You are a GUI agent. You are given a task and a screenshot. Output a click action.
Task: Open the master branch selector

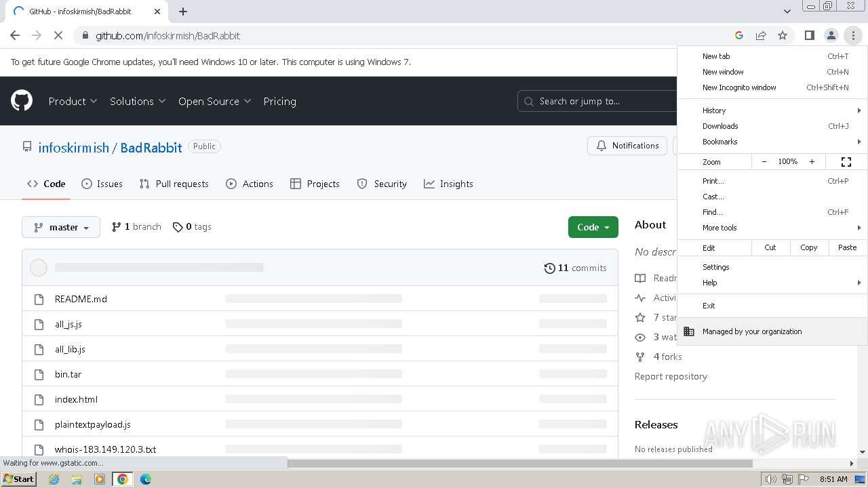[61, 227]
